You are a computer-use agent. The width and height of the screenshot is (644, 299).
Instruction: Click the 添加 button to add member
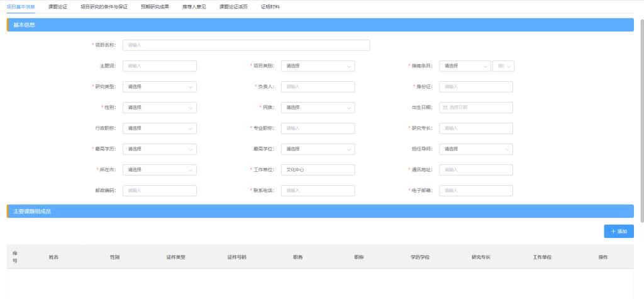coord(619,232)
